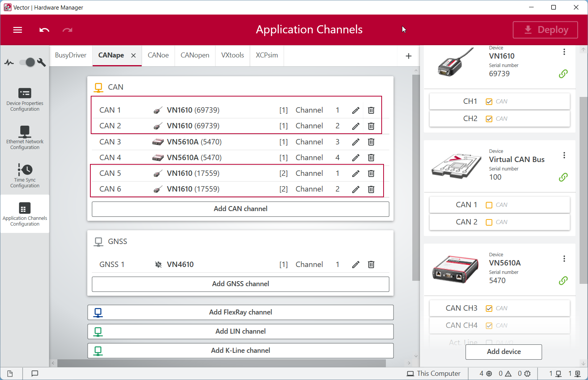
Task: Switch to the BusyDriver tab
Action: [x=71, y=56]
